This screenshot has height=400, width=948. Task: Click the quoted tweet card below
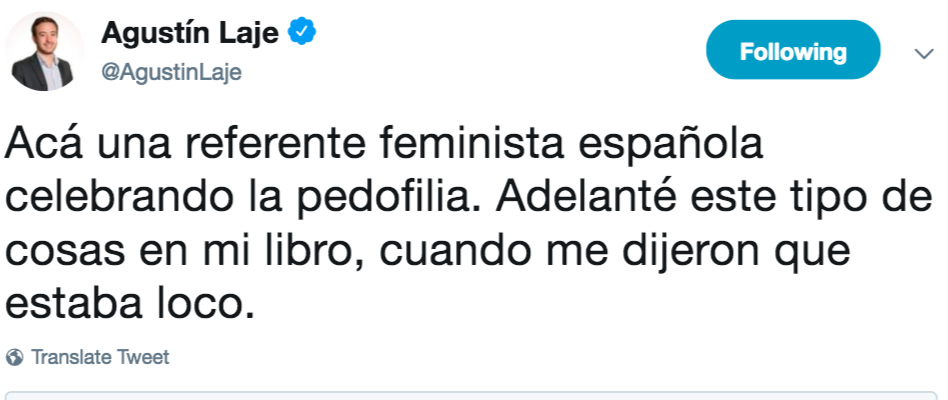click(x=474, y=394)
